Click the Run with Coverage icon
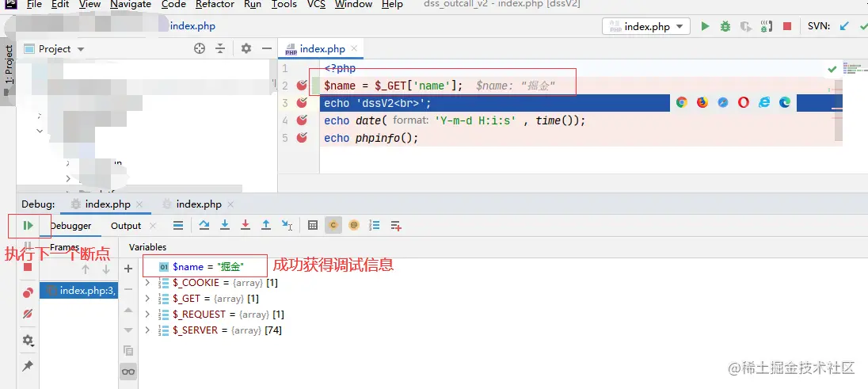The height and width of the screenshot is (389, 868). 746,26
